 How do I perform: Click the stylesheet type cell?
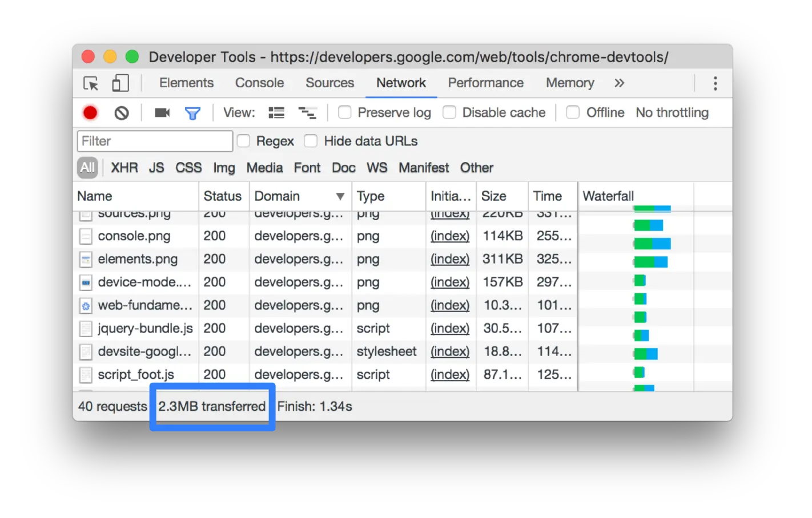[387, 351]
